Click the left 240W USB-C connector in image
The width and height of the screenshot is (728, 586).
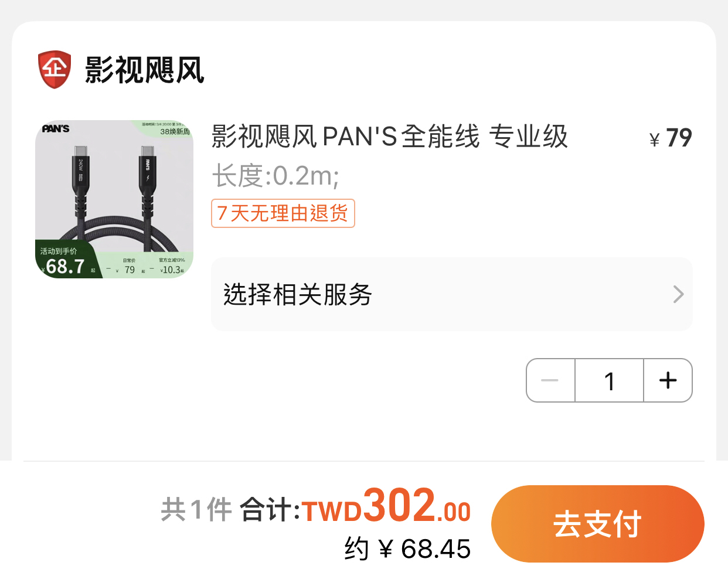click(x=80, y=176)
